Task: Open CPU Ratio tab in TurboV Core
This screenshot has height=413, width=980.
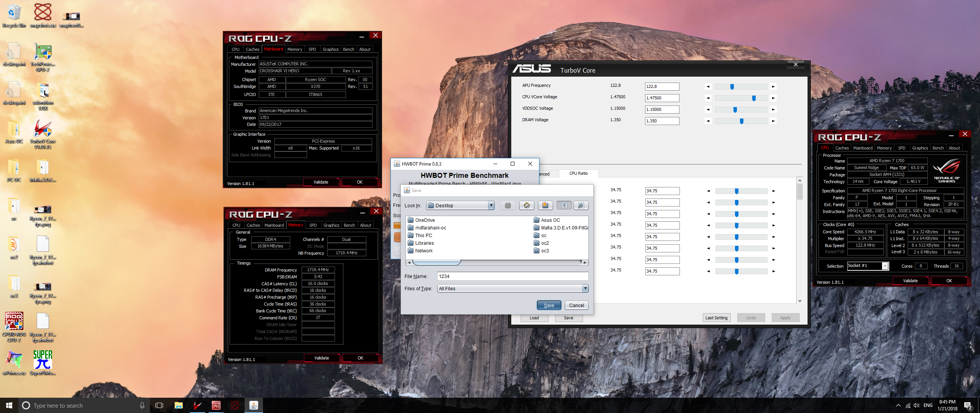Action: point(578,173)
